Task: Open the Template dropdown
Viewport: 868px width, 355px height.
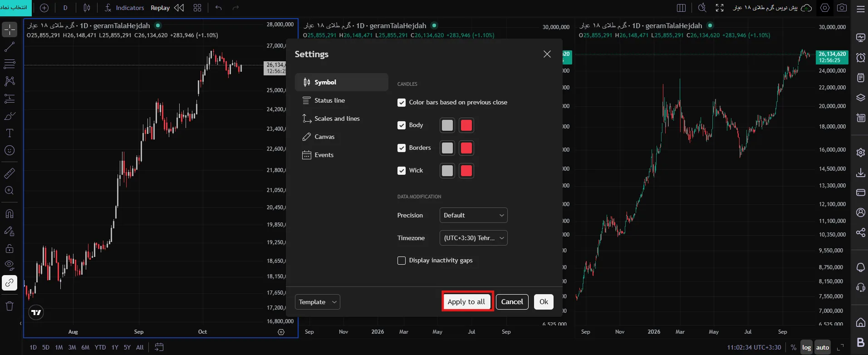Action: (x=318, y=302)
